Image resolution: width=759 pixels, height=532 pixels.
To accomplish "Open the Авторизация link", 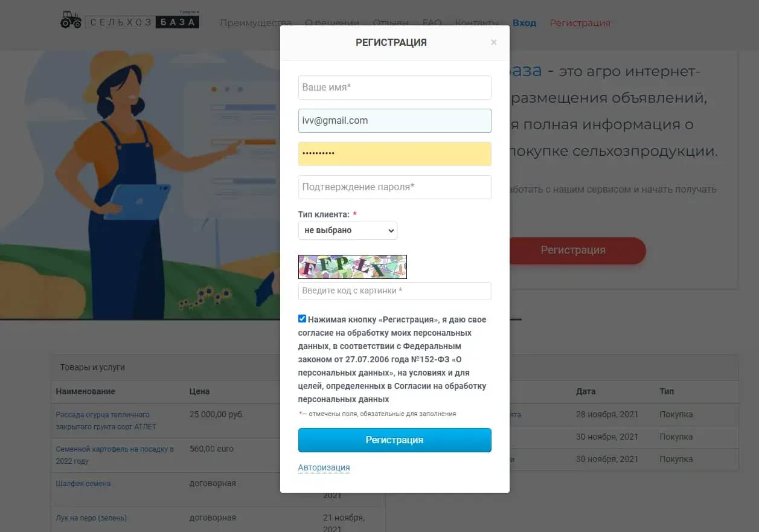I will point(324,467).
